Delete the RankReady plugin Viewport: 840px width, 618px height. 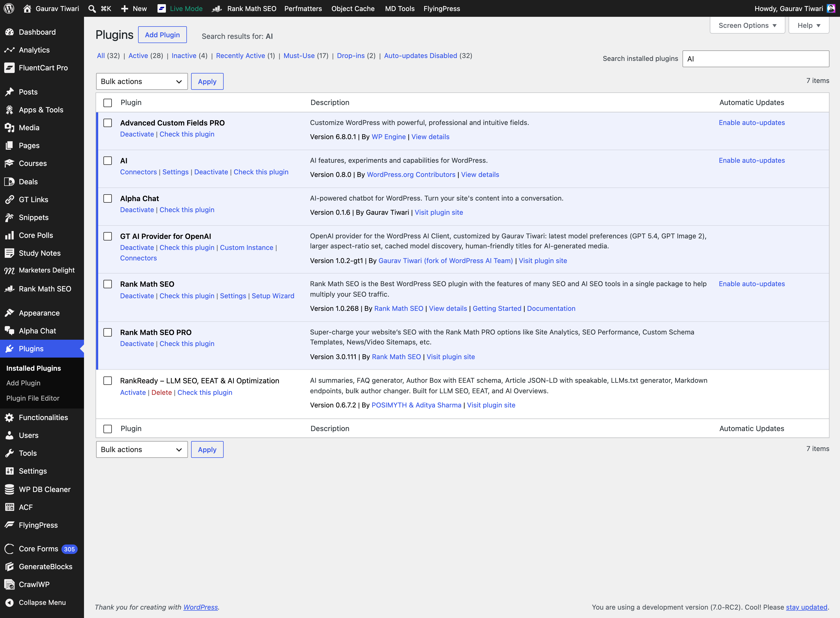161,393
